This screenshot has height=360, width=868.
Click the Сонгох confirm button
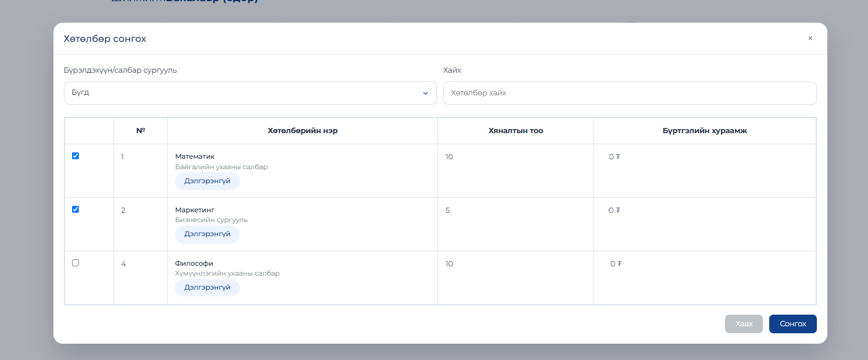(793, 324)
